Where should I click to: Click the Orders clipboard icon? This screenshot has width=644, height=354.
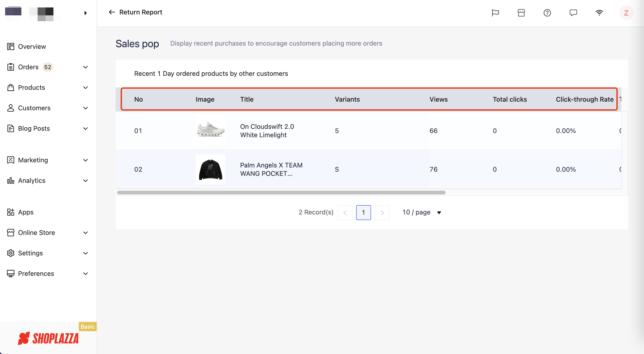point(10,67)
